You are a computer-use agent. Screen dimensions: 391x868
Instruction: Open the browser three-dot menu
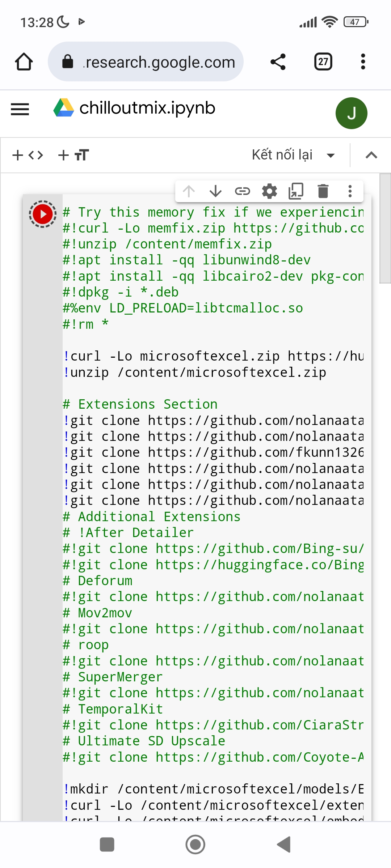(x=363, y=62)
